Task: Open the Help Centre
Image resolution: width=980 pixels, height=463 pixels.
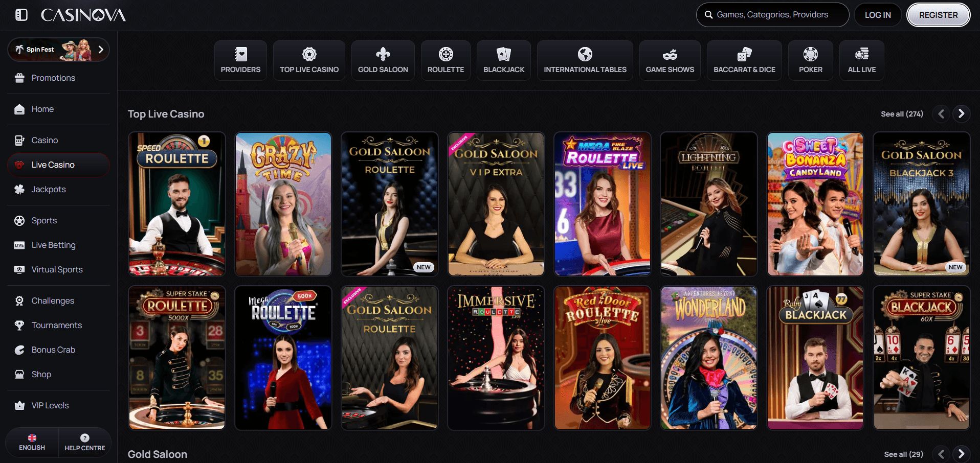Action: click(84, 442)
